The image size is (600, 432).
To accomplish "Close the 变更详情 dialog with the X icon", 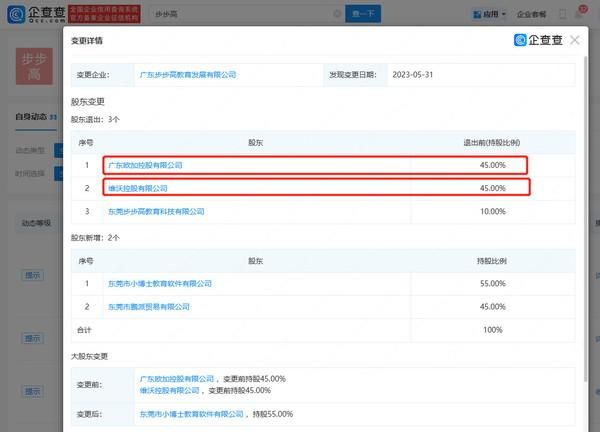I will pyautogui.click(x=574, y=40).
